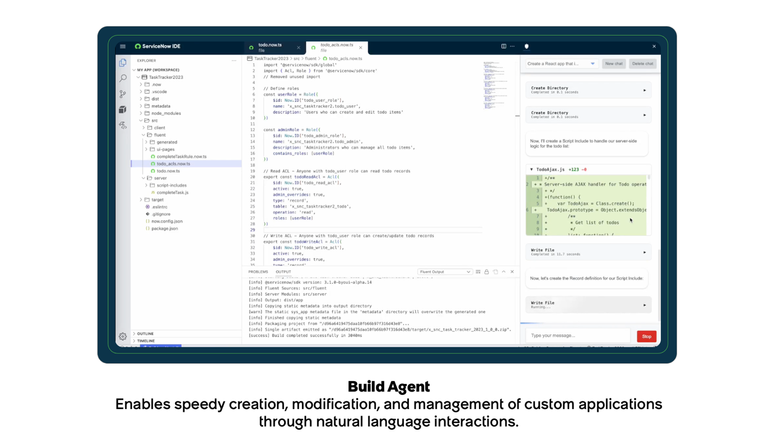Switch to the OUTPUT panel tab
Image resolution: width=778 pixels, height=438 pixels.
click(283, 272)
